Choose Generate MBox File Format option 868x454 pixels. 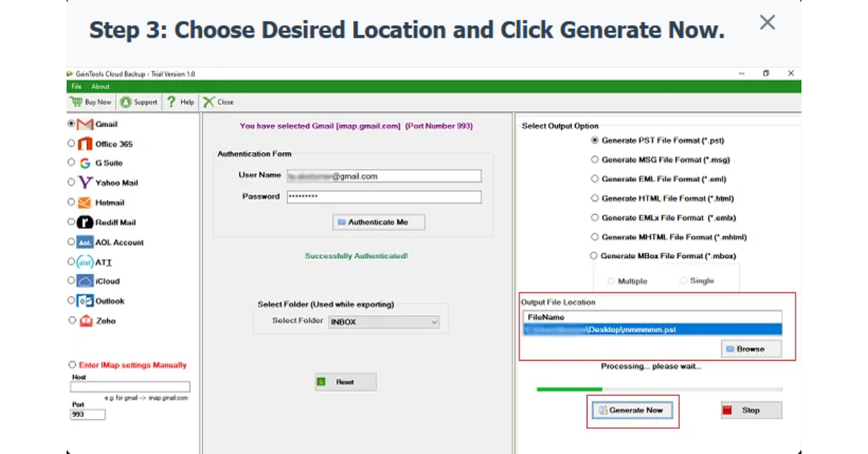point(594,256)
